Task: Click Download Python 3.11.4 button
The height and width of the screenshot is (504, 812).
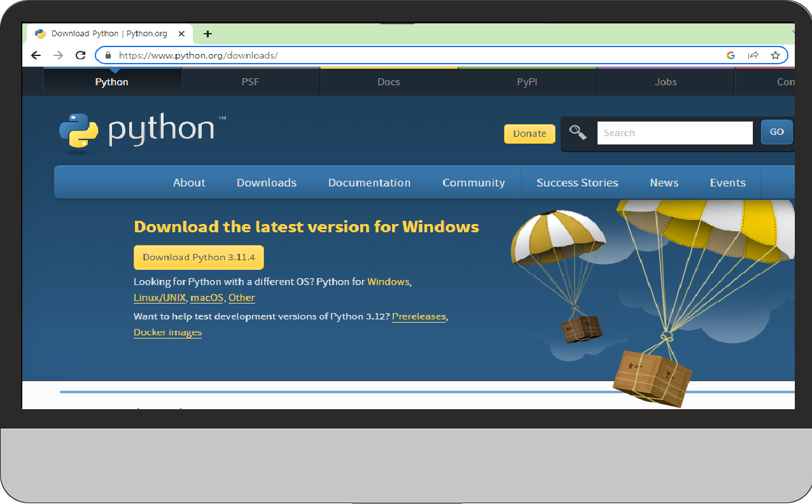Action: pyautogui.click(x=199, y=257)
